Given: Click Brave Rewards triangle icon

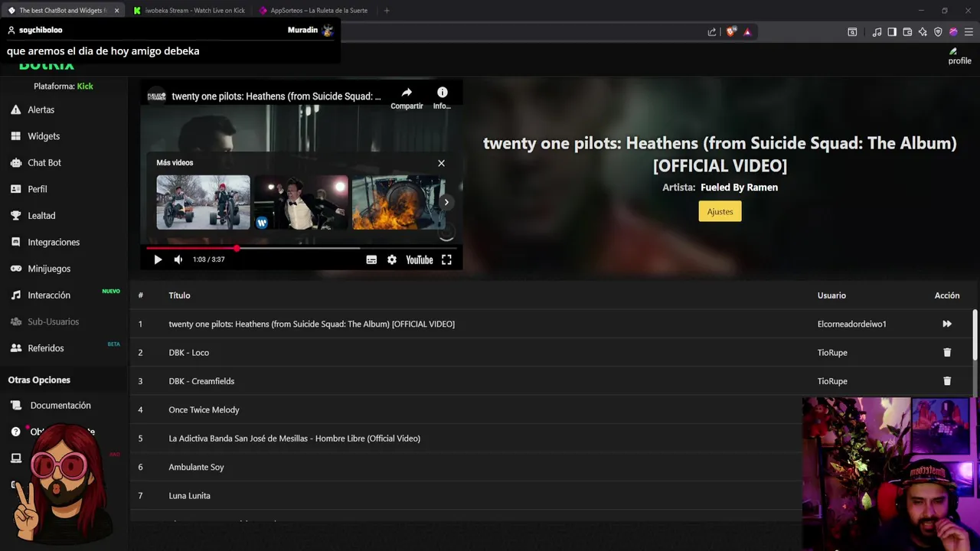Looking at the screenshot, I should [x=747, y=32].
